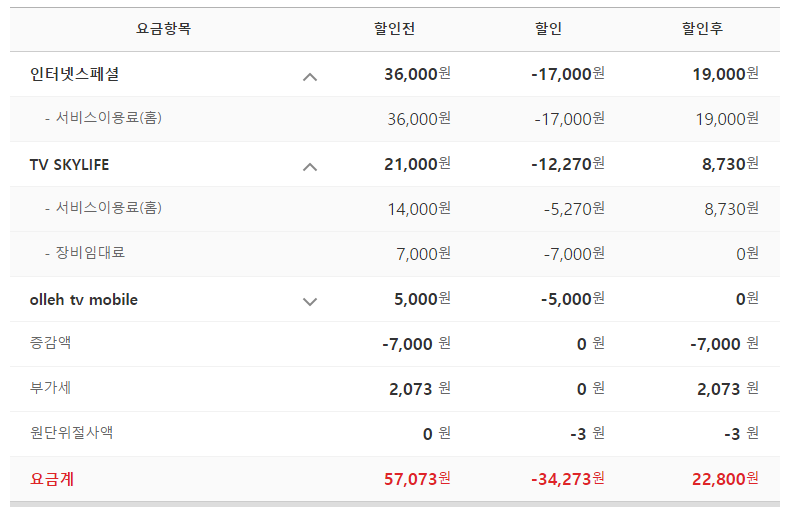Expand the olleh tv mobile chevron
Screen dimensions: 790x507
pos(310,300)
